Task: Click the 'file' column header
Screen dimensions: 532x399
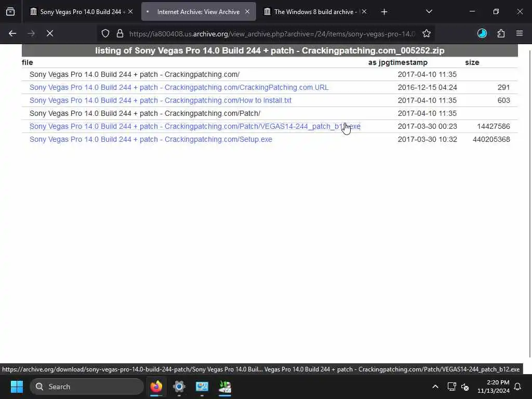Action: [x=28, y=62]
